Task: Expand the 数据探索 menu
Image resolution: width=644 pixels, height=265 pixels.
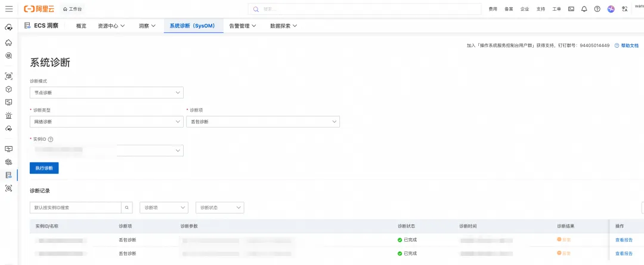Action: [x=283, y=26]
